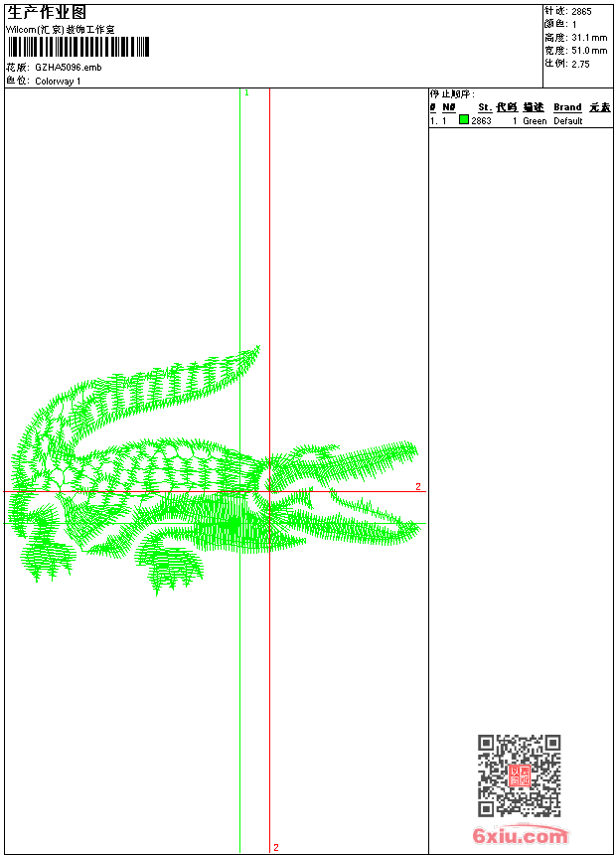Click the width value "51.0 mm"
The width and height of the screenshot is (616, 855).
click(x=589, y=51)
